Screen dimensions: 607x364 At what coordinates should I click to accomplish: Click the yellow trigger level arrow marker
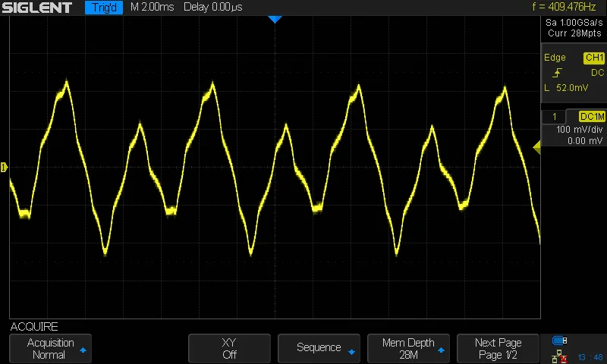coord(536,147)
